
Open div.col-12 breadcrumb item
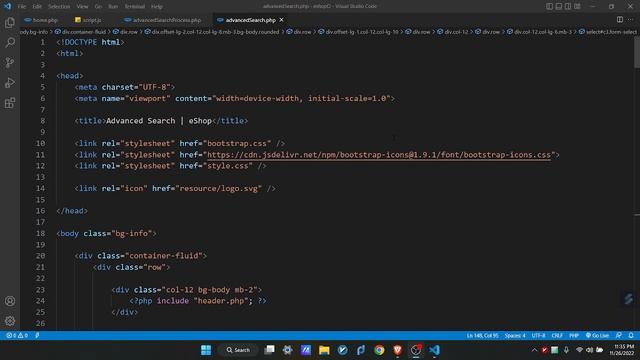(452, 32)
